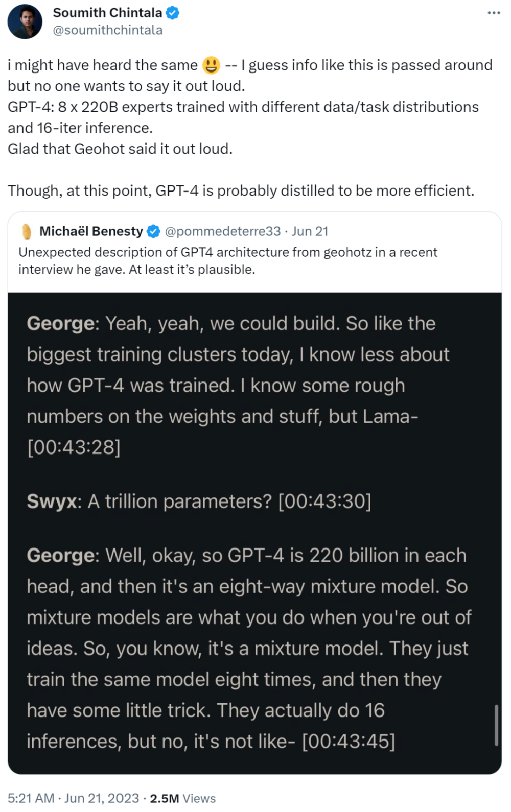Click the Swyx line about trillion parameters
This screenshot has width=511, height=812.
(x=199, y=501)
